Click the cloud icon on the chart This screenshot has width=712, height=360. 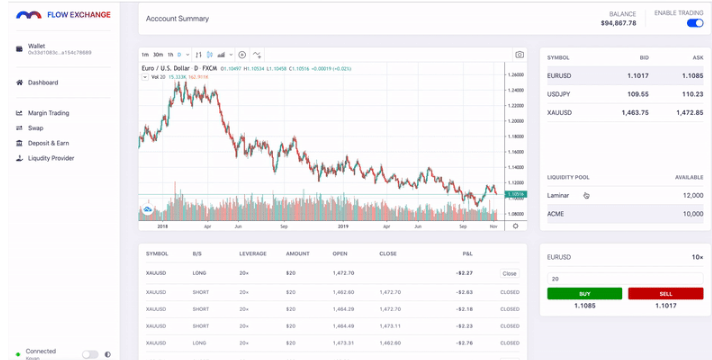pos(148,210)
